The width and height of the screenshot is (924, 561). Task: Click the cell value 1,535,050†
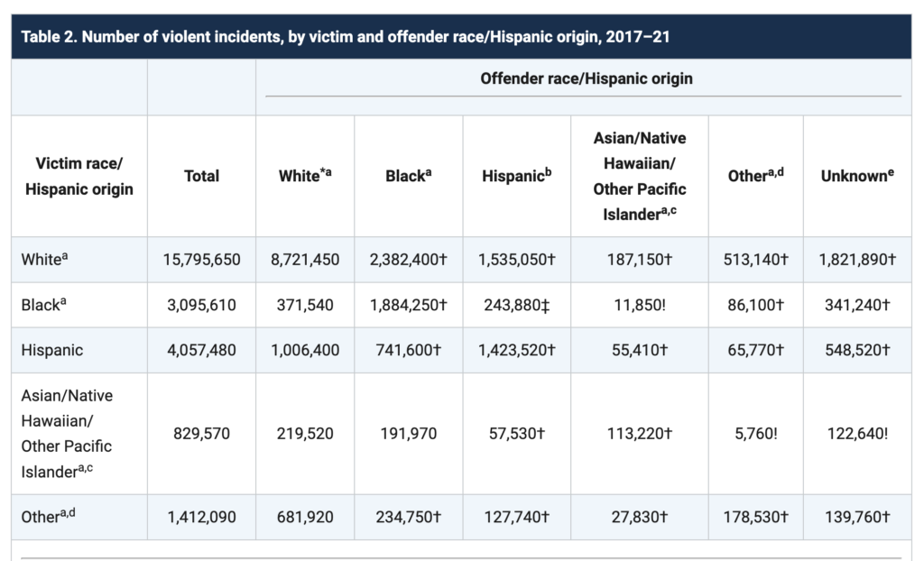click(x=517, y=260)
